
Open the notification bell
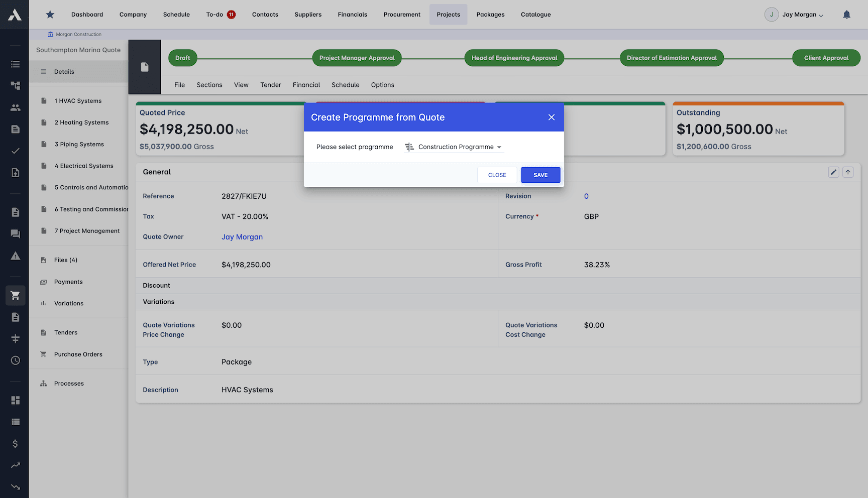(847, 15)
